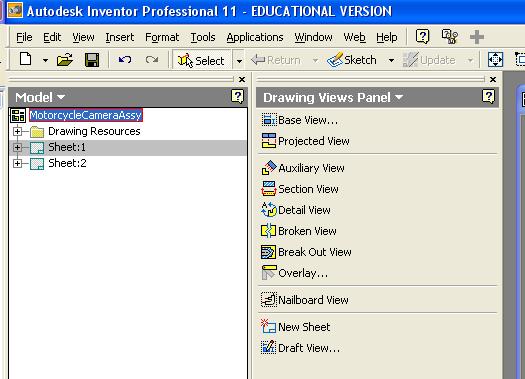The height and width of the screenshot is (379, 525).
Task: Click the New Sheet icon
Action: [269, 326]
